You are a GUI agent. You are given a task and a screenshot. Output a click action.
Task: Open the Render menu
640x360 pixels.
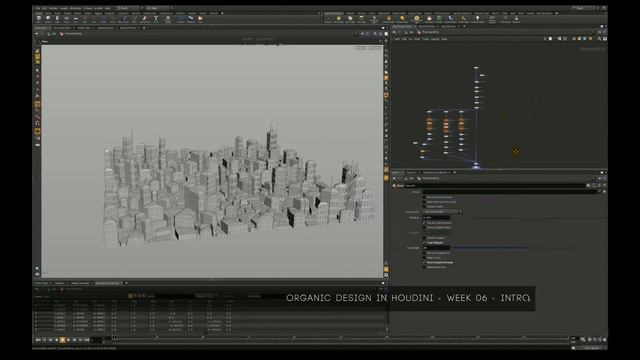click(x=53, y=9)
